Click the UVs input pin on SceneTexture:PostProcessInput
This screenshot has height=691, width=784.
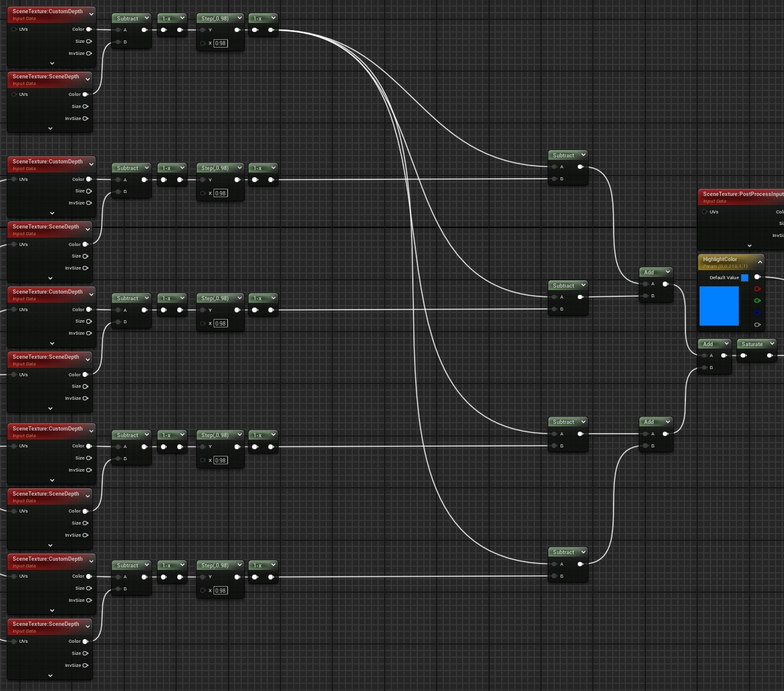coord(704,212)
